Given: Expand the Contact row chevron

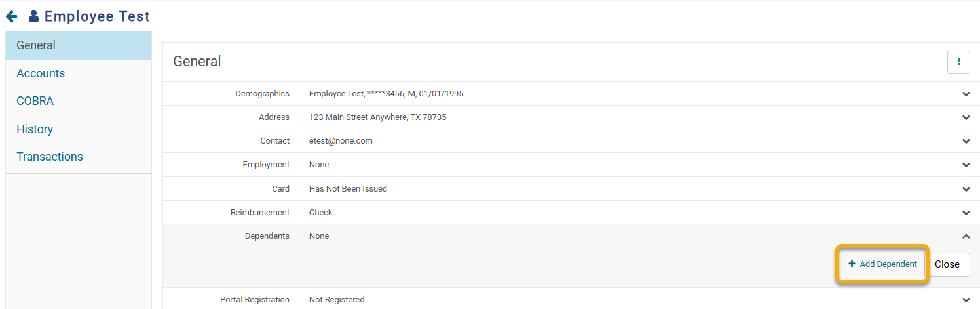Looking at the screenshot, I should click(966, 141).
